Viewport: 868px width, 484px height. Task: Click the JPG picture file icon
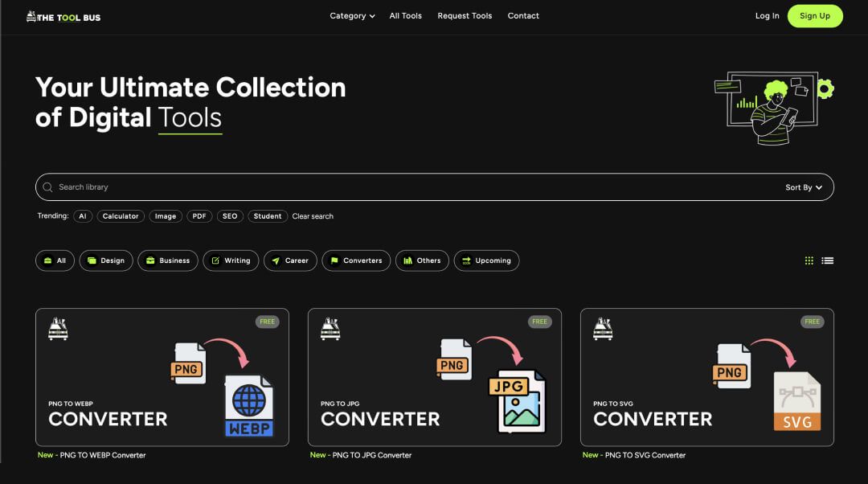point(518,401)
